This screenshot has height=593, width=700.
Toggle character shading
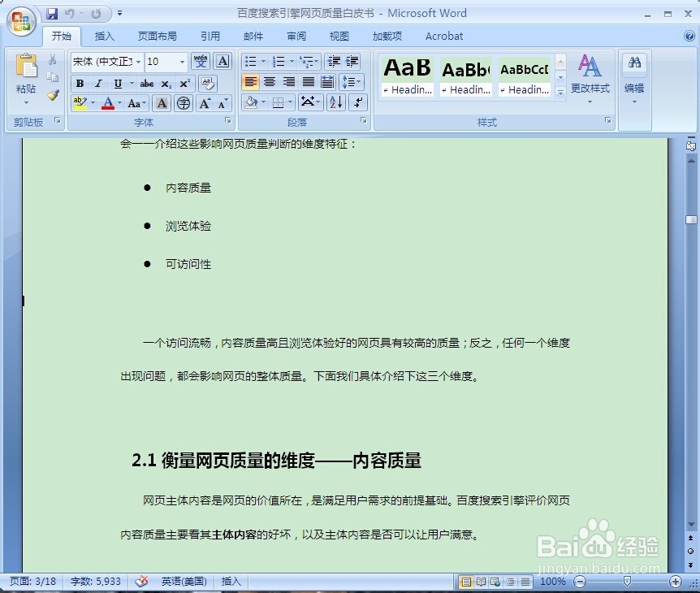(x=162, y=103)
